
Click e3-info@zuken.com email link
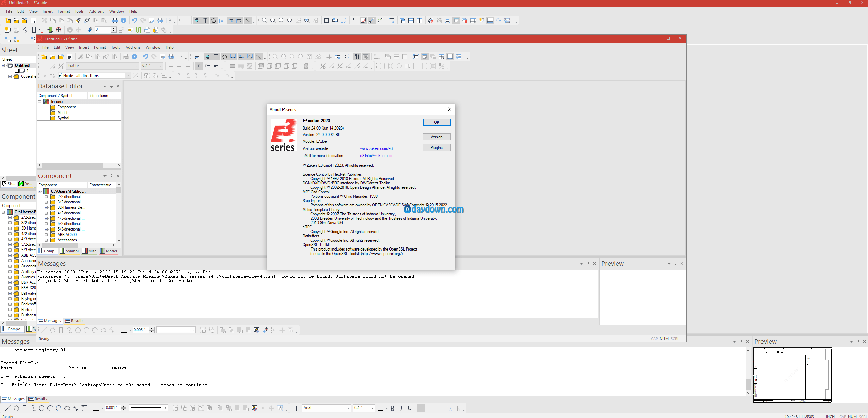click(376, 156)
